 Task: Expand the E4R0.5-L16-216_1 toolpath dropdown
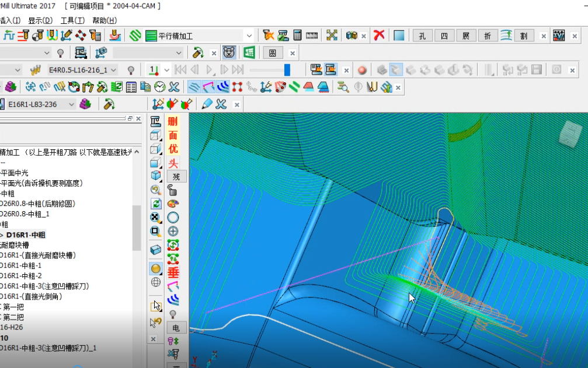click(113, 70)
